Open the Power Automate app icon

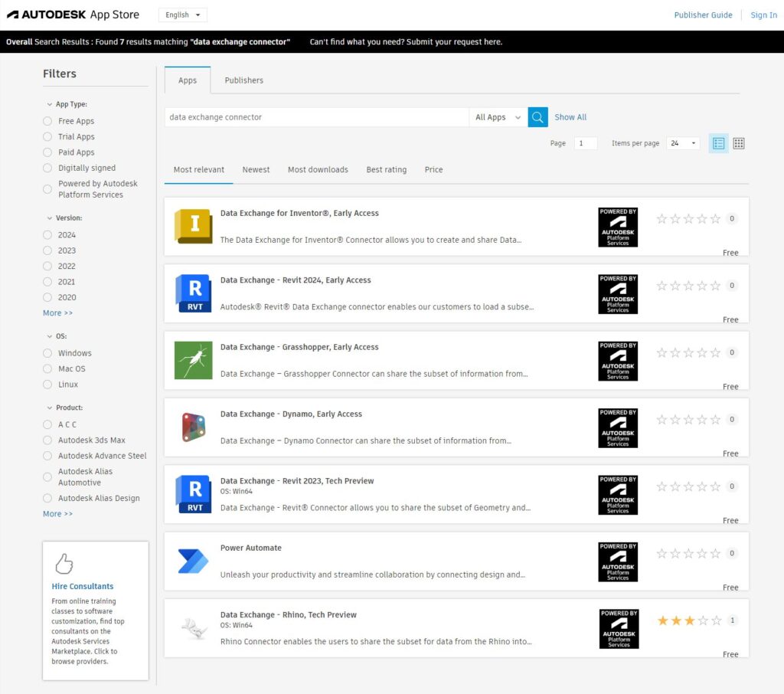click(x=194, y=561)
